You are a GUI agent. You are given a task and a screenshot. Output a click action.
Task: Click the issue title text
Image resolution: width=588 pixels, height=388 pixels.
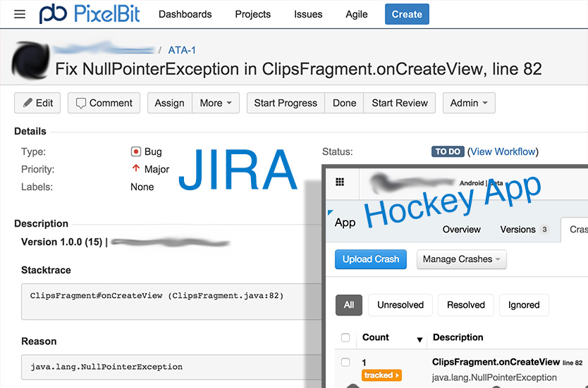coord(298,69)
